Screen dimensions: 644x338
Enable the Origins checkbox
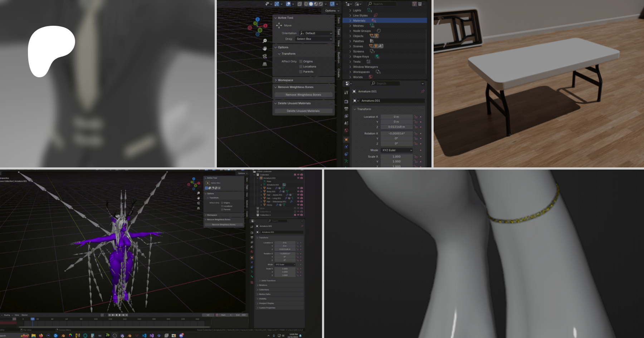click(x=301, y=62)
